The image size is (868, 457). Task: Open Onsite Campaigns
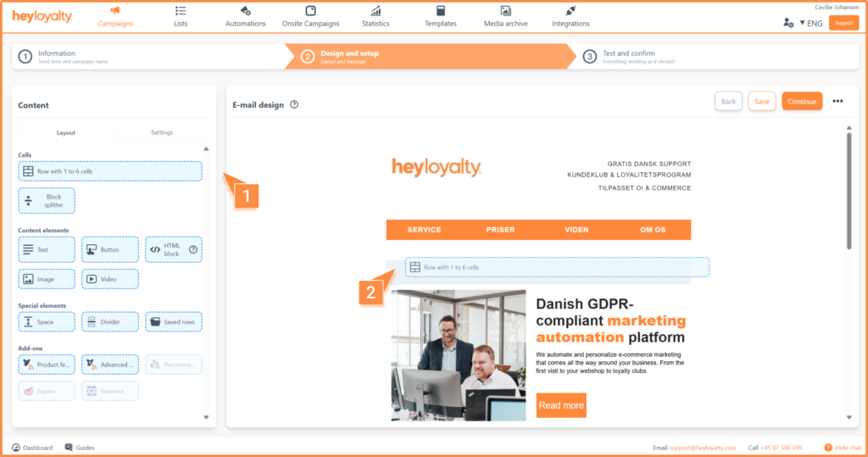pyautogui.click(x=310, y=11)
